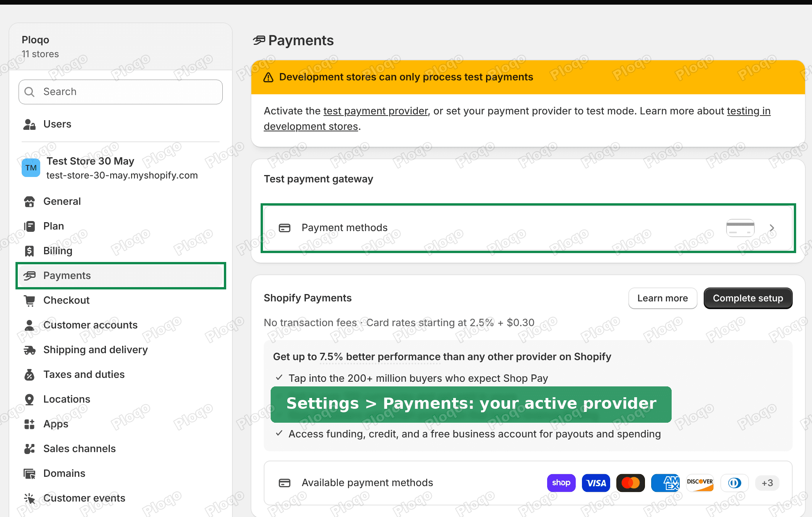Click the Plan icon in sidebar
This screenshot has width=812, height=517.
click(x=29, y=226)
